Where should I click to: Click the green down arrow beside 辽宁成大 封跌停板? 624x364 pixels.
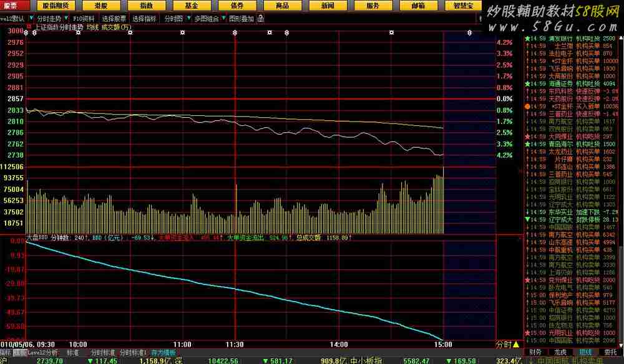coord(527,219)
